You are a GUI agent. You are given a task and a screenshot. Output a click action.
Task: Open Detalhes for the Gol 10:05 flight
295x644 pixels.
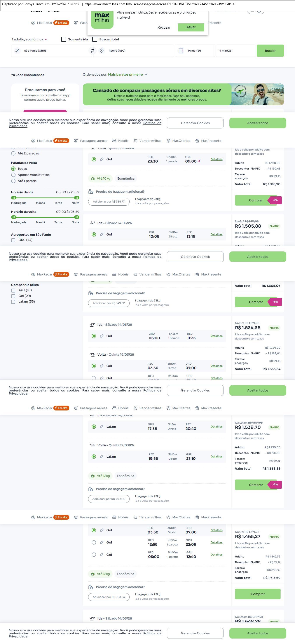(216, 234)
